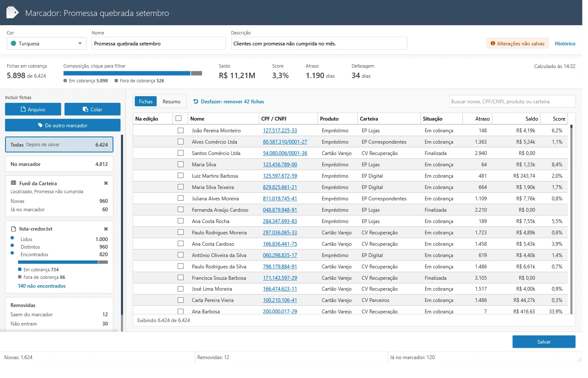Sort table by the Atraso column header
This screenshot has height=378, width=588.
click(477, 119)
